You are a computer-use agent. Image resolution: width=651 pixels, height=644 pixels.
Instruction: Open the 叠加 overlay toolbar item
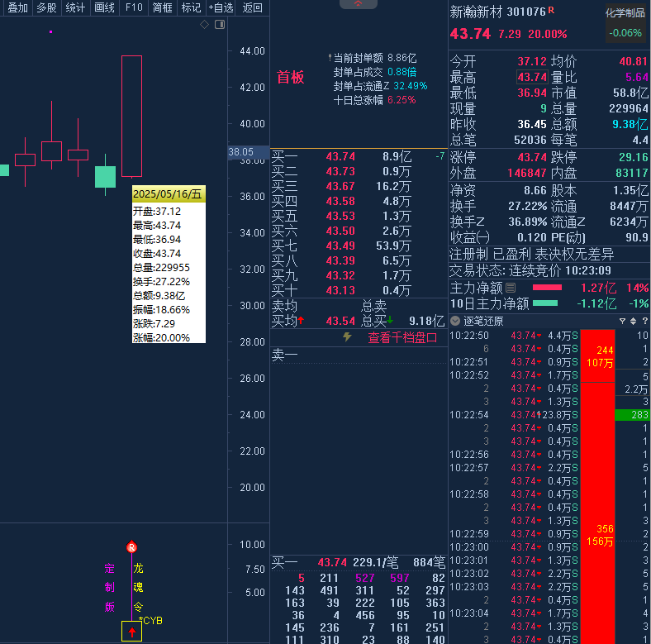[17, 7]
